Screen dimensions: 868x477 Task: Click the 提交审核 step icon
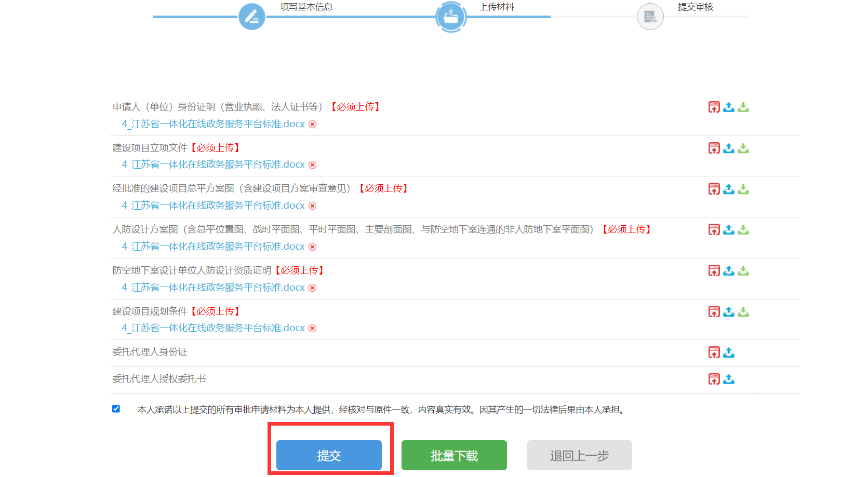click(x=650, y=17)
